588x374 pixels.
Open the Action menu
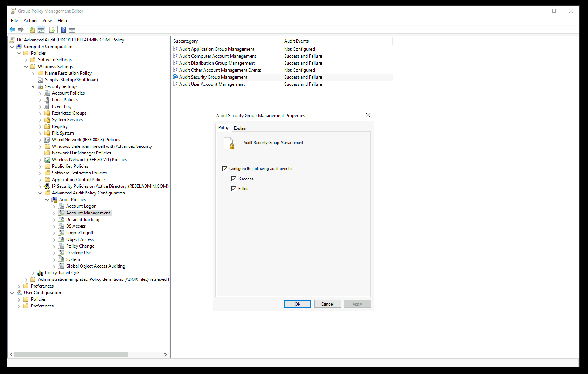click(30, 21)
